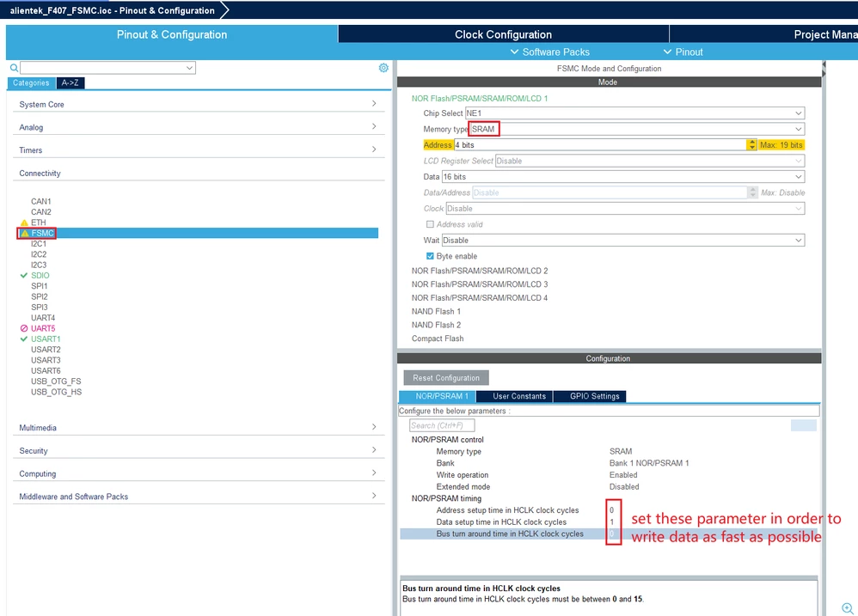Click the FSMC warning triangle icon
858x616 pixels.
tap(25, 233)
